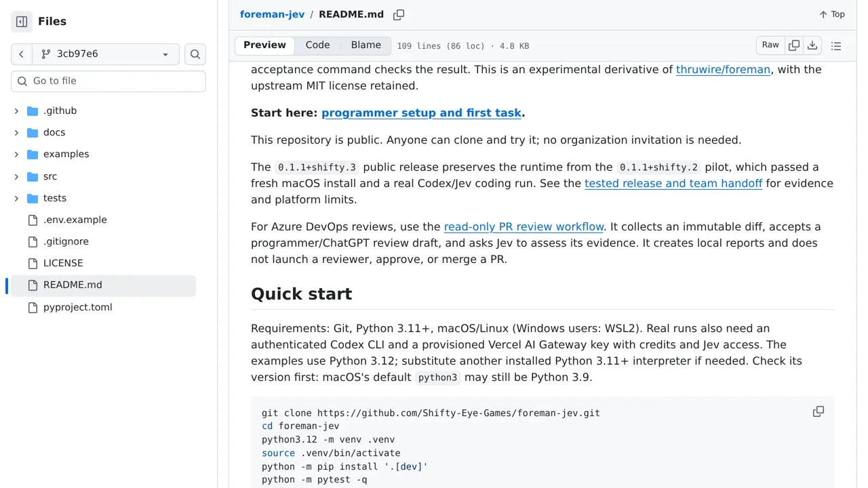868x488 pixels.
Task: Click the README.md file name in breadcrumb
Action: 351,14
